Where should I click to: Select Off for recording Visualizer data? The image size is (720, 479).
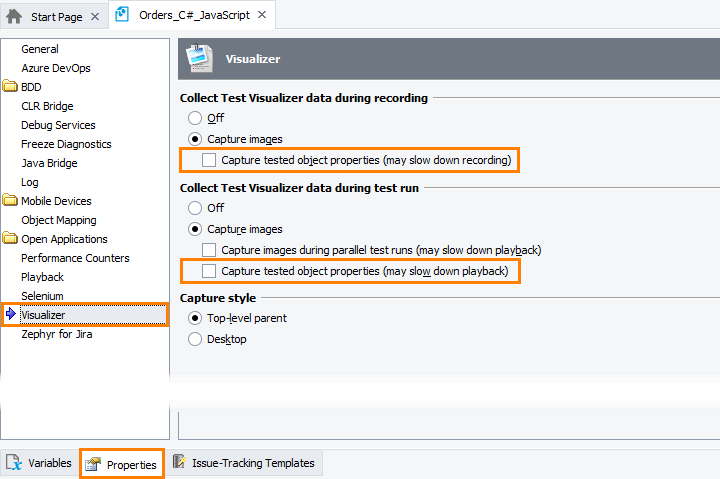coord(195,118)
